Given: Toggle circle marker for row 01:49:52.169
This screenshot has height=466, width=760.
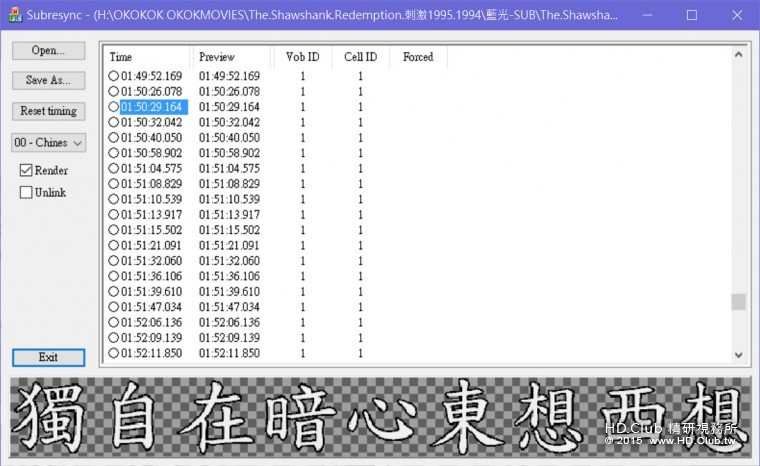Looking at the screenshot, I should click(x=113, y=76).
